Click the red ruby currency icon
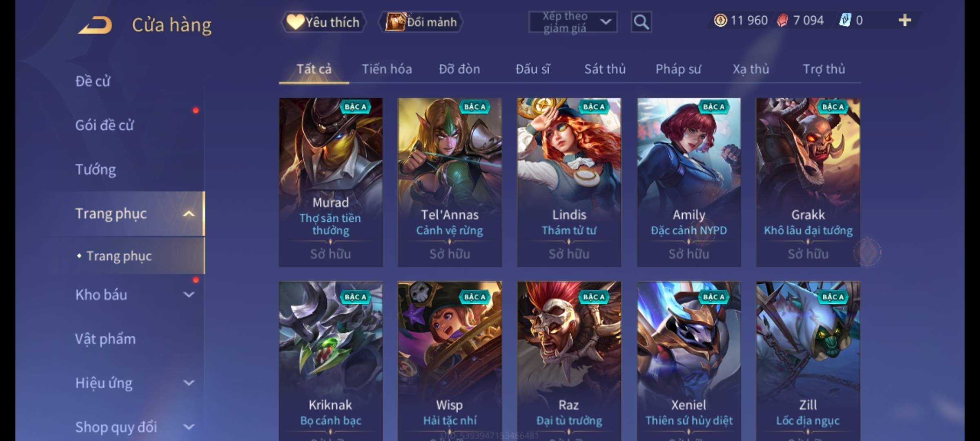Viewport: 980px width, 441px height. click(782, 20)
